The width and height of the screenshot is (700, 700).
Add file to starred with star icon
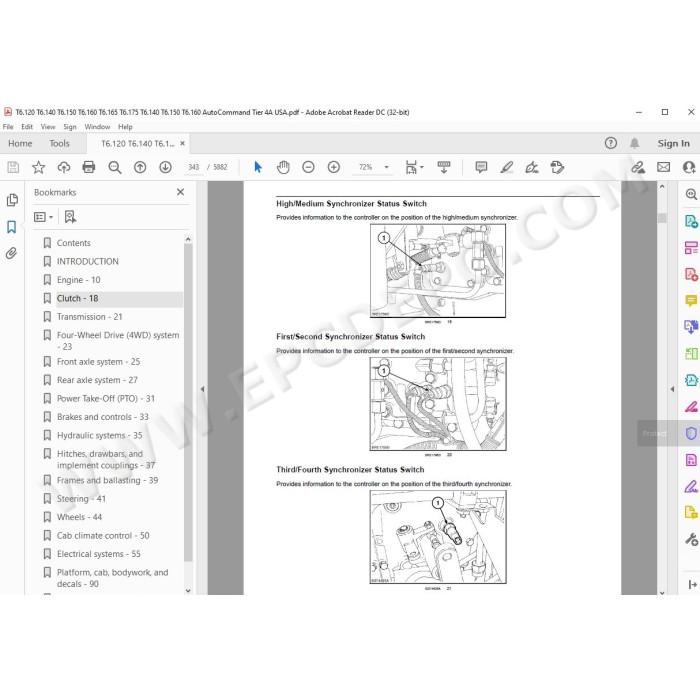[x=38, y=167]
